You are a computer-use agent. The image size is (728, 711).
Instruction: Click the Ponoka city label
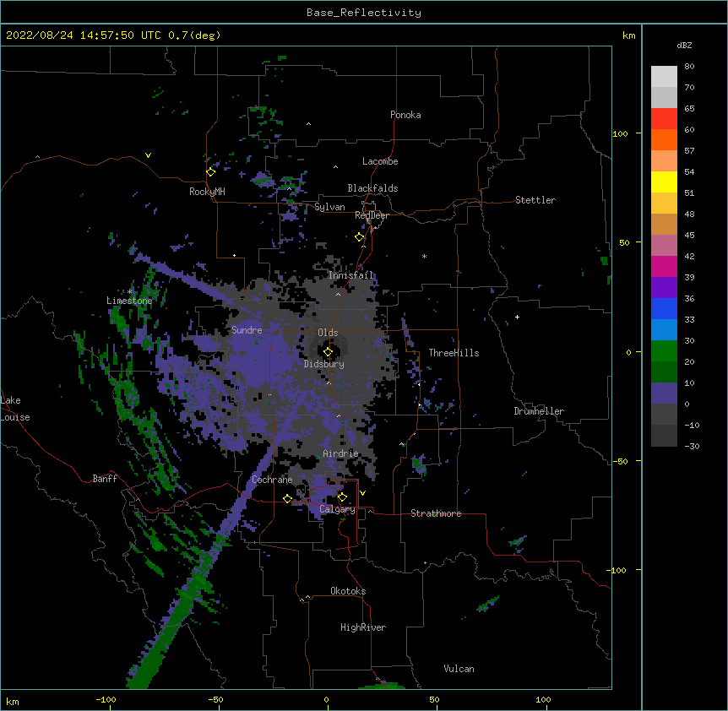(x=405, y=115)
